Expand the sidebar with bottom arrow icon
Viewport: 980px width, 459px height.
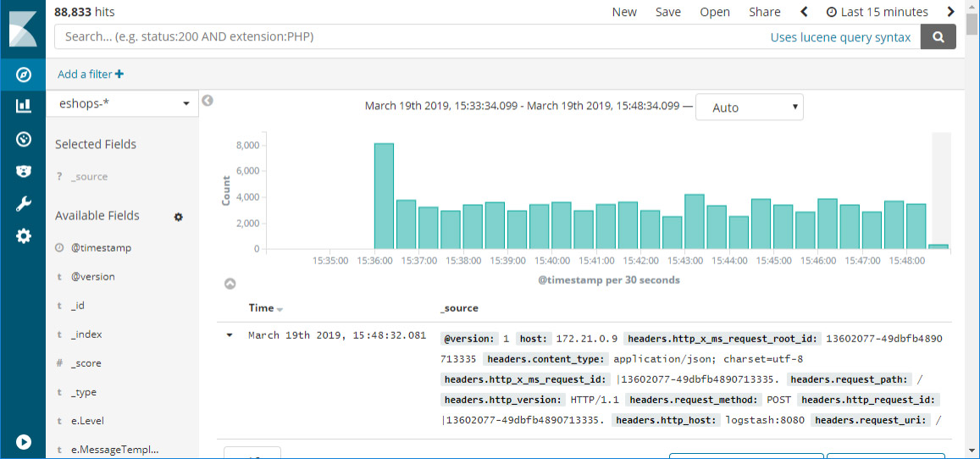tap(24, 441)
